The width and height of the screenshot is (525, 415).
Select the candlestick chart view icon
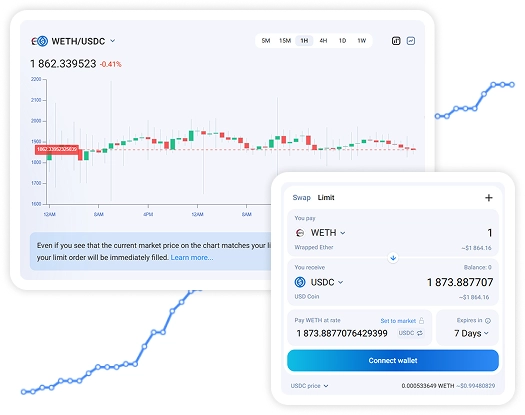(x=396, y=41)
